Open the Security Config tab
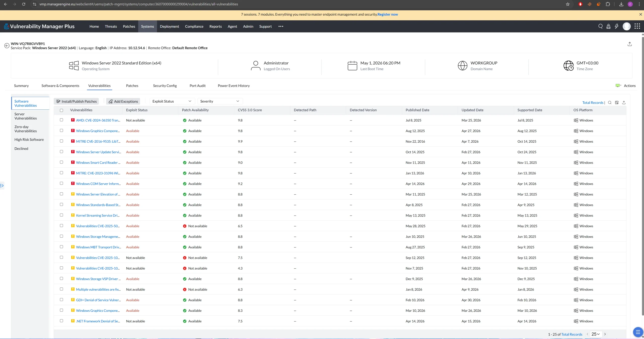This screenshot has height=339, width=644. tap(165, 86)
